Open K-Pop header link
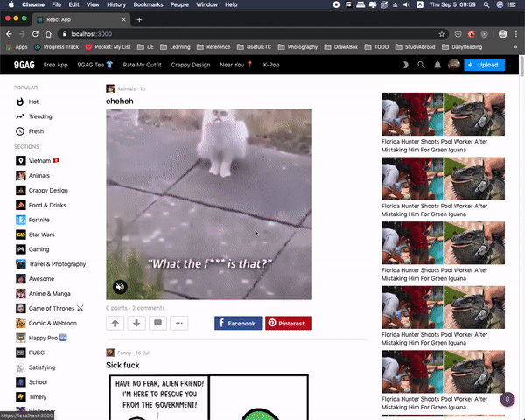This screenshot has width=525, height=420. tap(271, 65)
